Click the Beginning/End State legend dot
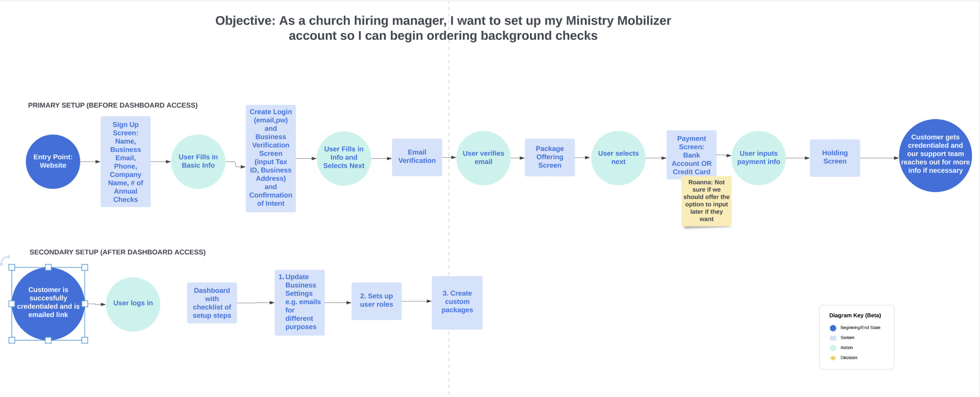The width and height of the screenshot is (980, 397). pyautogui.click(x=833, y=328)
